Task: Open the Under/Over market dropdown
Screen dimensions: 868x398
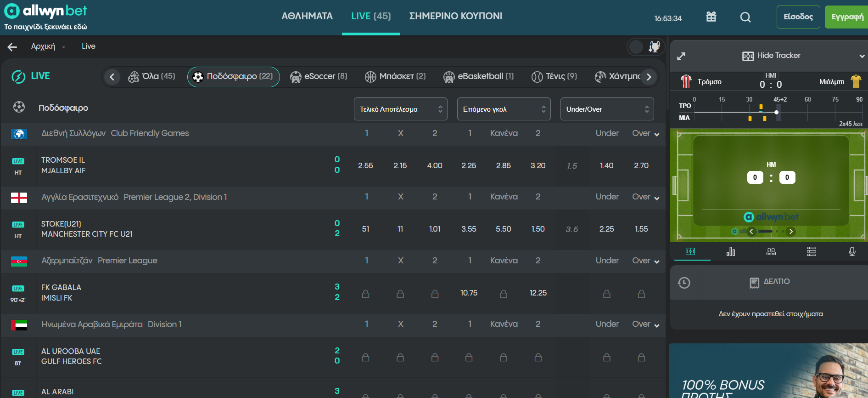Action: pos(607,109)
